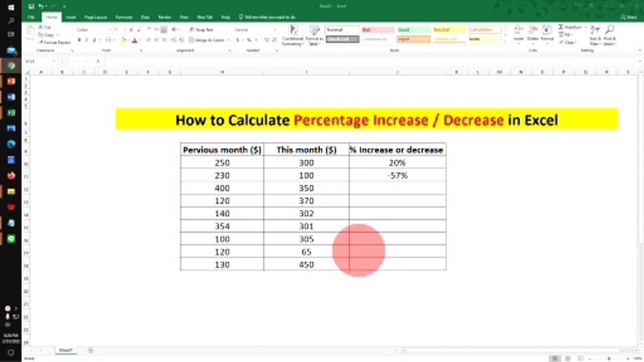Screen dimensions: 644x362
Task: Apply percent style to cell
Action: (x=248, y=40)
